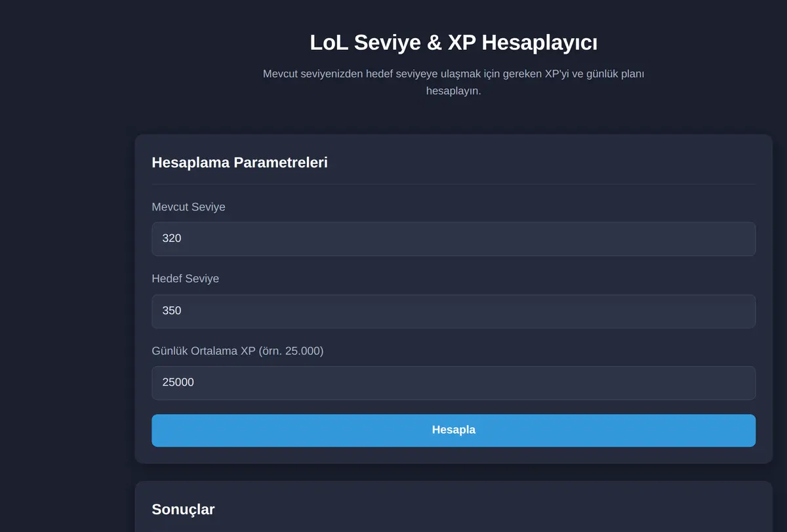Screen dimensions: 787x532
Task: Click the Hesapla button
Action: 453,430
